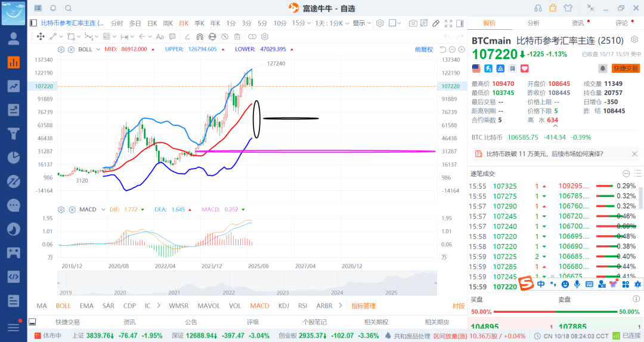Click the buy/sell ratio bar
Image resolution: width=644 pixels, height=342 pixels.
coord(555,312)
